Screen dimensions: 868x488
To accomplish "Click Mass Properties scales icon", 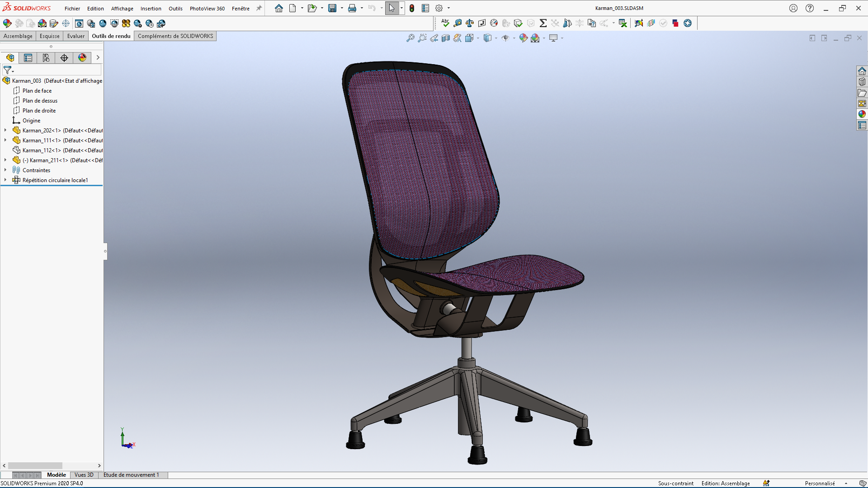I will [x=470, y=23].
